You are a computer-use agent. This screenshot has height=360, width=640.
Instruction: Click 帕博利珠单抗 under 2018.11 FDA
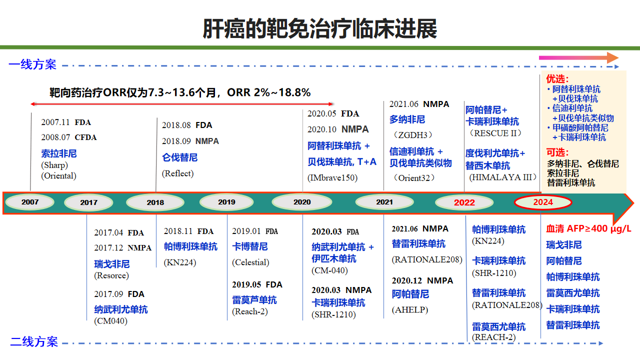(191, 247)
